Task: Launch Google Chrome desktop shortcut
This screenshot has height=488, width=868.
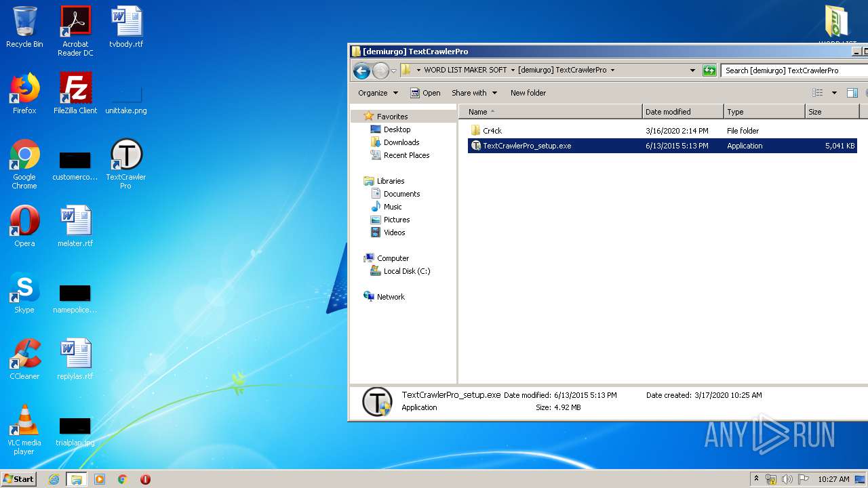Action: pyautogui.click(x=24, y=164)
